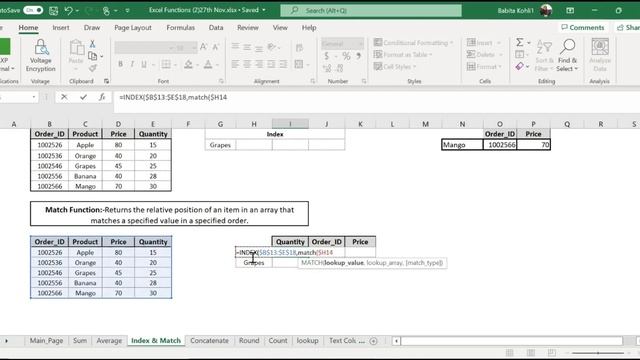Image resolution: width=640 pixels, height=360 pixels.
Task: Click the Copy icon in Clipboard
Action: pos(93,56)
